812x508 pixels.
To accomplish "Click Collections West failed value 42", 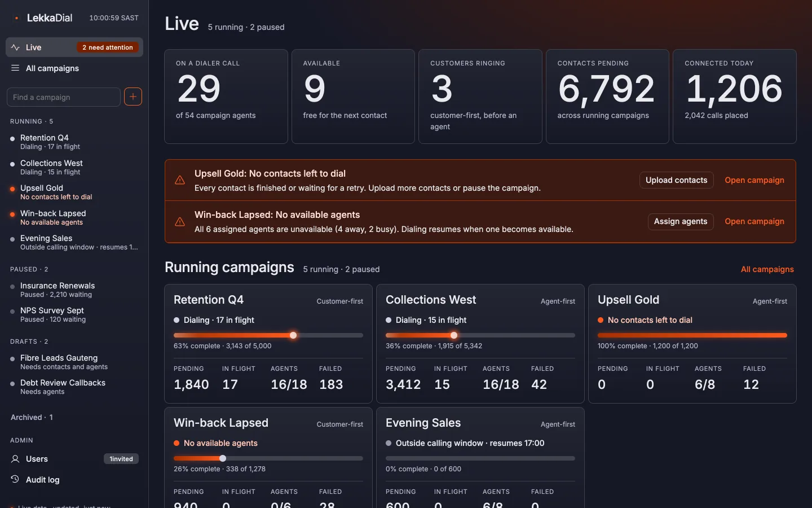I will (539, 384).
